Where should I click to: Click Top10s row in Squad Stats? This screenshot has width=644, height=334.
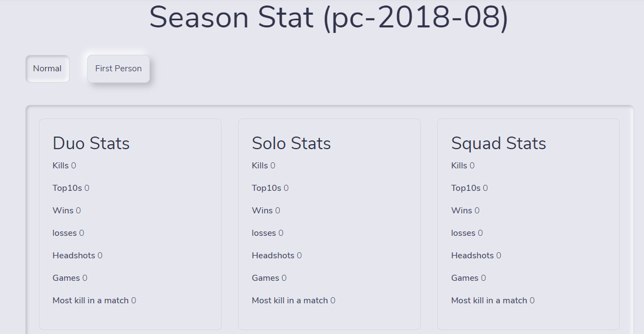pyautogui.click(x=469, y=188)
